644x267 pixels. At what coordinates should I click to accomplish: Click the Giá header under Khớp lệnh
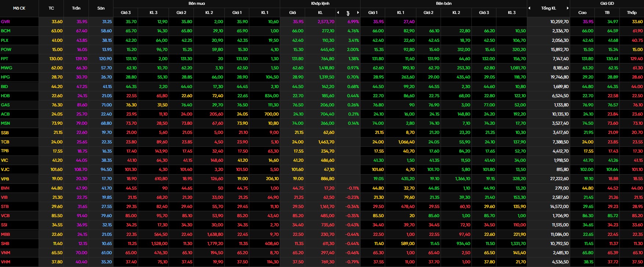coord(292,12)
